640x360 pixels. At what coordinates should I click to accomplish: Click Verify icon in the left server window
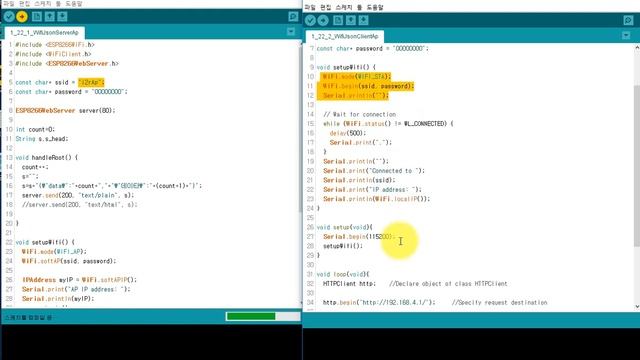coord(9,16)
